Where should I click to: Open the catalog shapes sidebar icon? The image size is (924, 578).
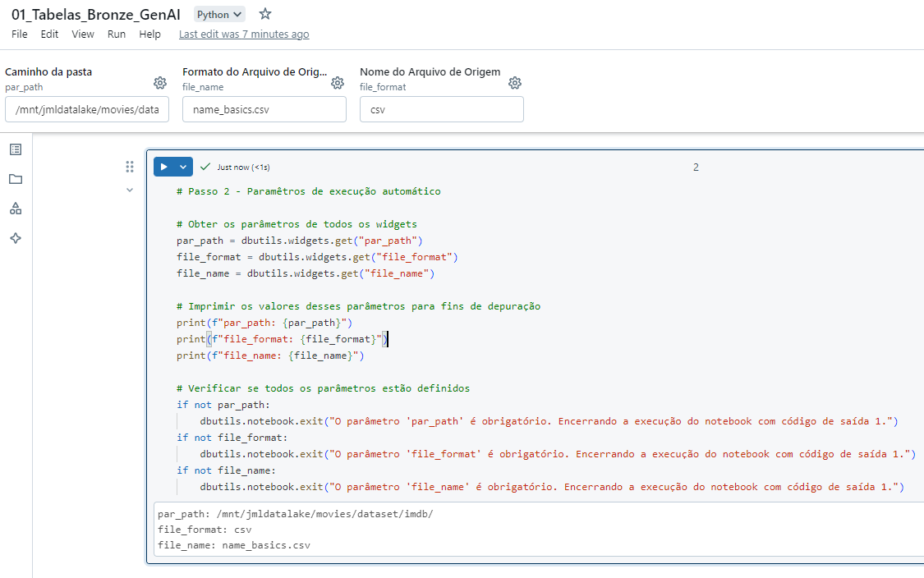(x=16, y=209)
